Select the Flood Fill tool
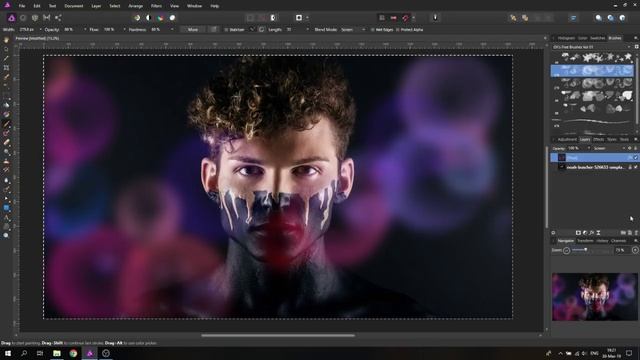Viewport: 640px width, 360px height. [6, 105]
